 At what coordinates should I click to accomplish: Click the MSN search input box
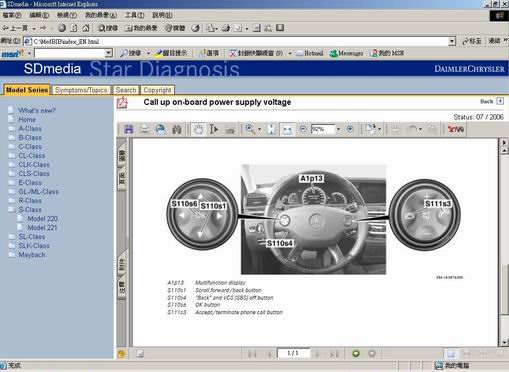[70, 53]
